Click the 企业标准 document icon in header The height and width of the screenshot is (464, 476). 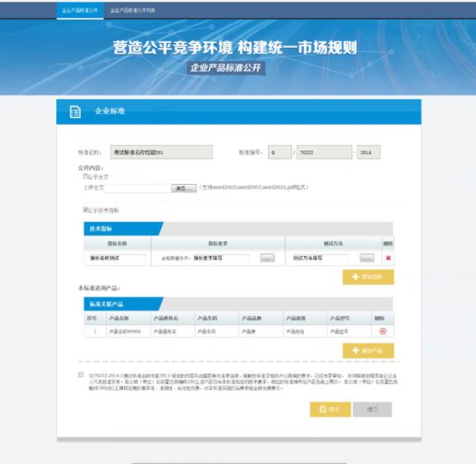(75, 112)
